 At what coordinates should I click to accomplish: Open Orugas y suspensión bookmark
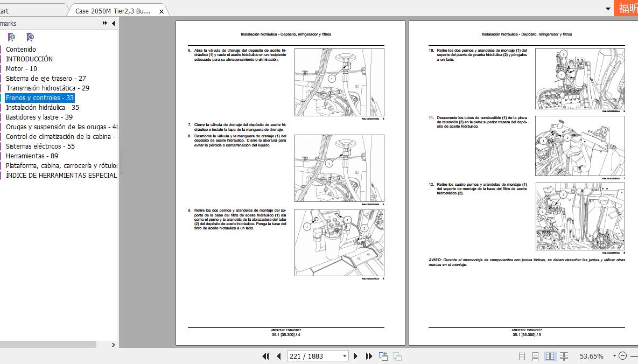[61, 127]
